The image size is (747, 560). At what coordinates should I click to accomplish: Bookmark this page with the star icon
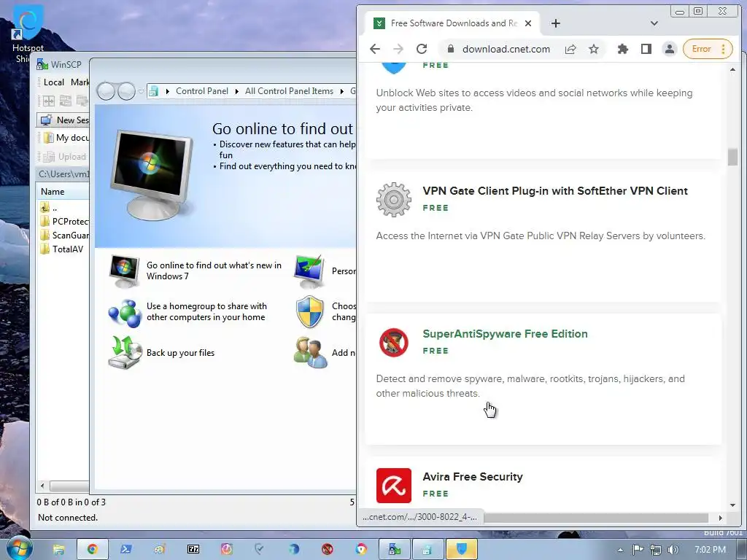click(594, 49)
